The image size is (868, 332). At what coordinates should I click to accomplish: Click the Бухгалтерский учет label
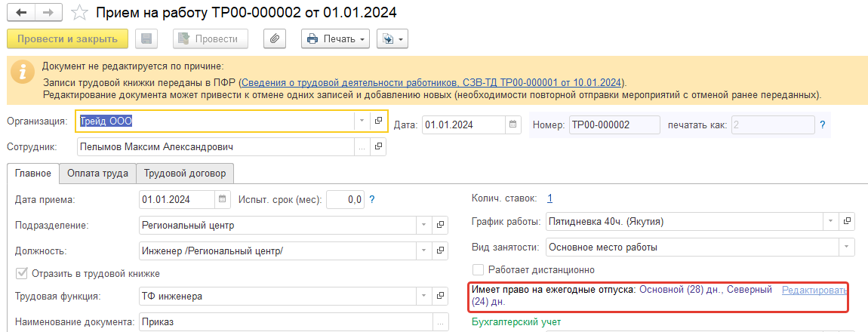click(516, 321)
